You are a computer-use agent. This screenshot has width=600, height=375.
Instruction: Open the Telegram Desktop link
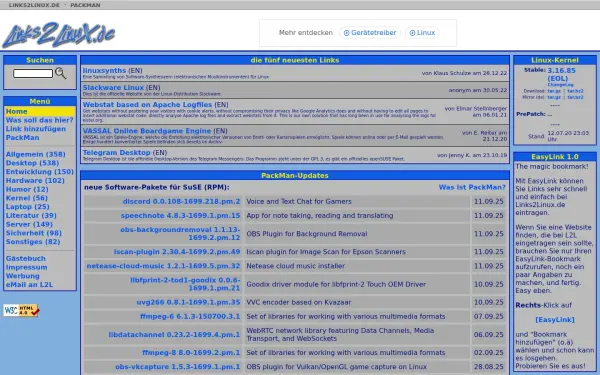[117, 152]
